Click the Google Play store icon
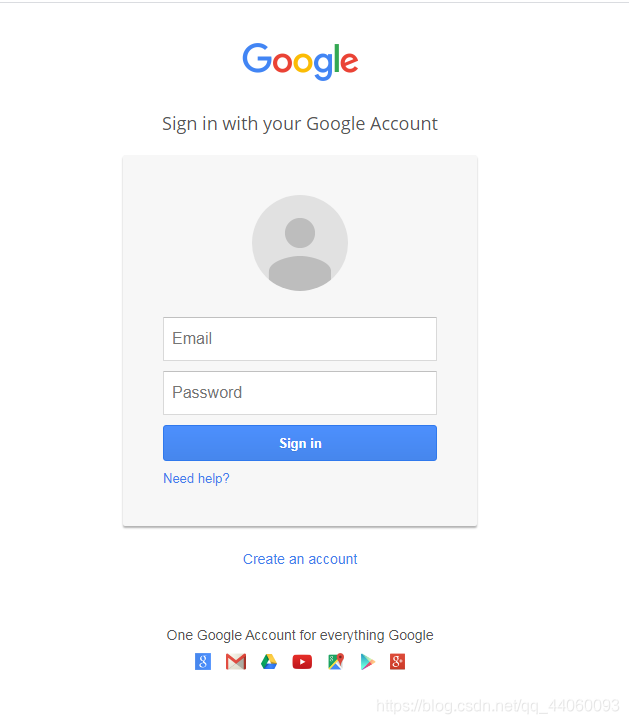Screen dimensions: 629x724 point(368,662)
